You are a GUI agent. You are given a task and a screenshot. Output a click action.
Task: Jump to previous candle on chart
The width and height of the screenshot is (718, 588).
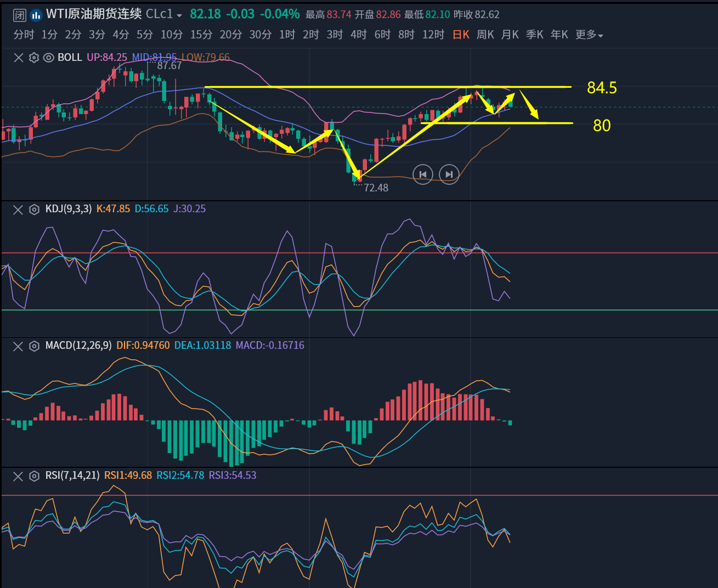pos(422,174)
